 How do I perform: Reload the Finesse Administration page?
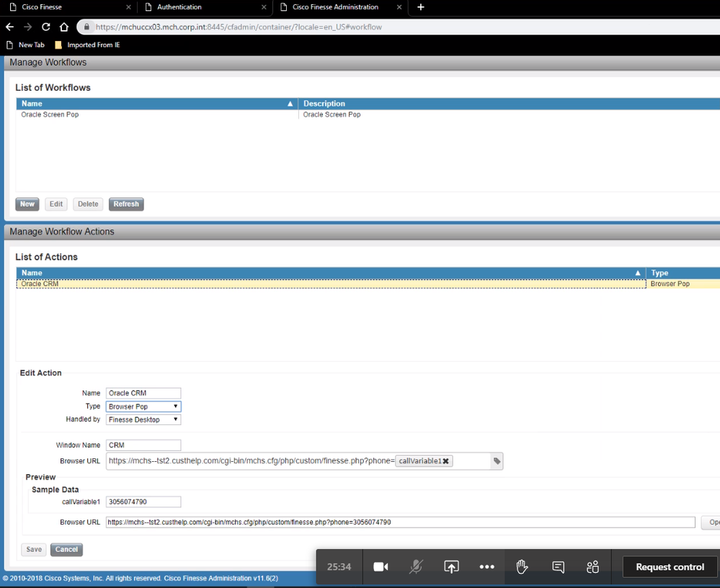[46, 27]
